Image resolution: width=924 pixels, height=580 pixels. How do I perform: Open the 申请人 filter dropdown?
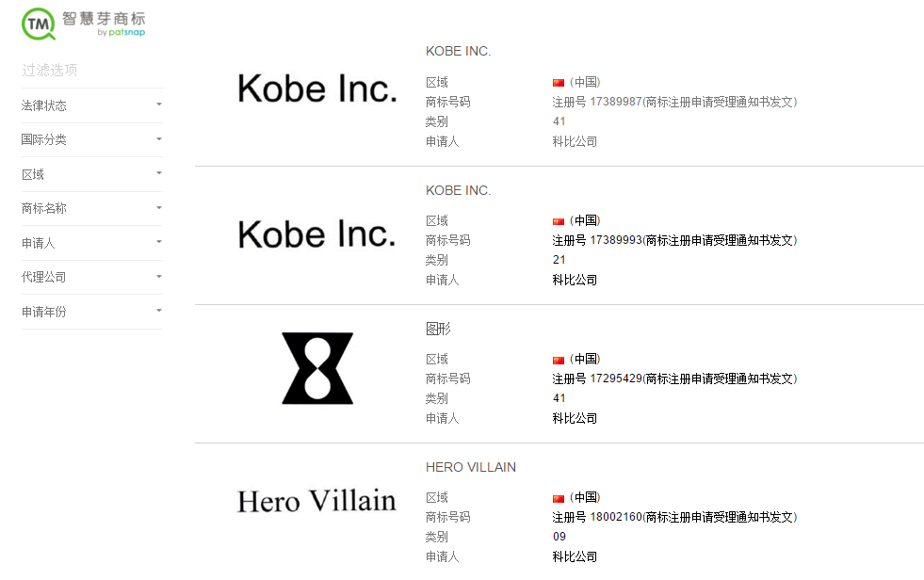[x=91, y=243]
